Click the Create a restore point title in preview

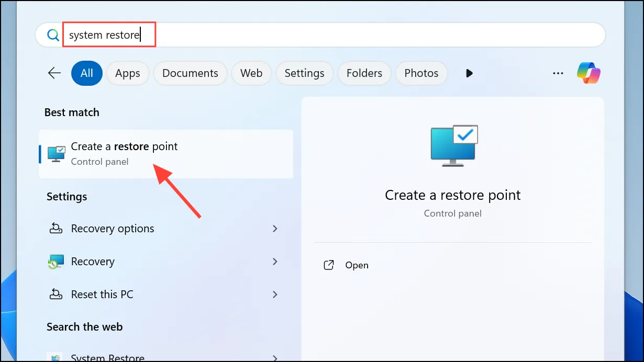click(453, 195)
